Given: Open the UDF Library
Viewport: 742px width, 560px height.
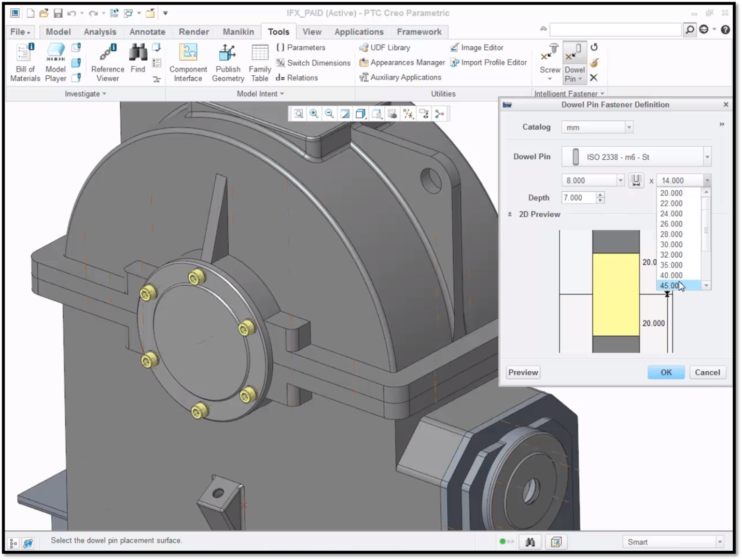Looking at the screenshot, I should pyautogui.click(x=385, y=47).
